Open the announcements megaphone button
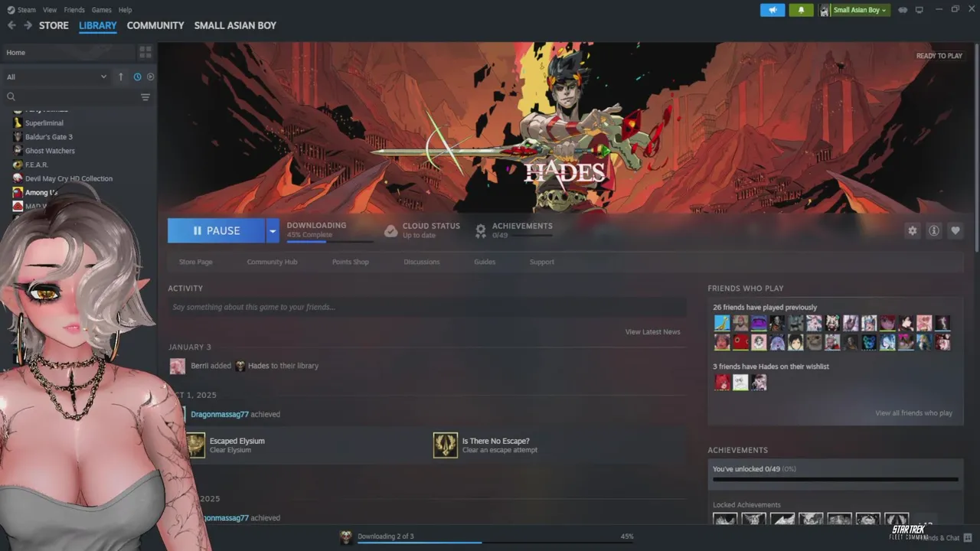Screen dimensions: 980x551 click(x=773, y=10)
